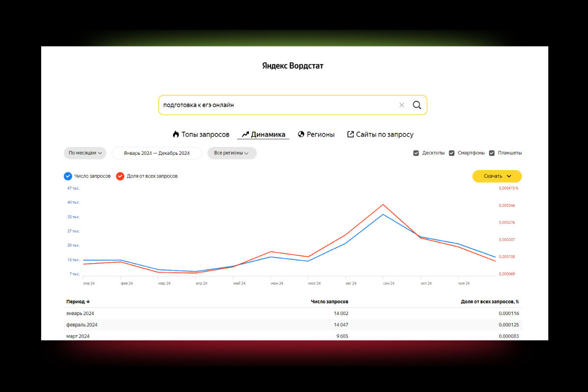Open the date range Январь 2024 — Декабрь 2024
Screen dimensions: 588x392
(157, 153)
